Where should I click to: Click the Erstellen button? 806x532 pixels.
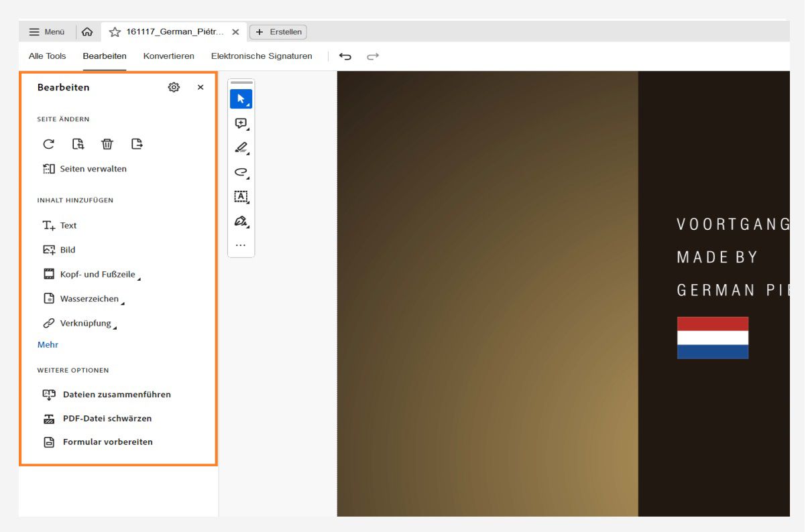coord(278,31)
